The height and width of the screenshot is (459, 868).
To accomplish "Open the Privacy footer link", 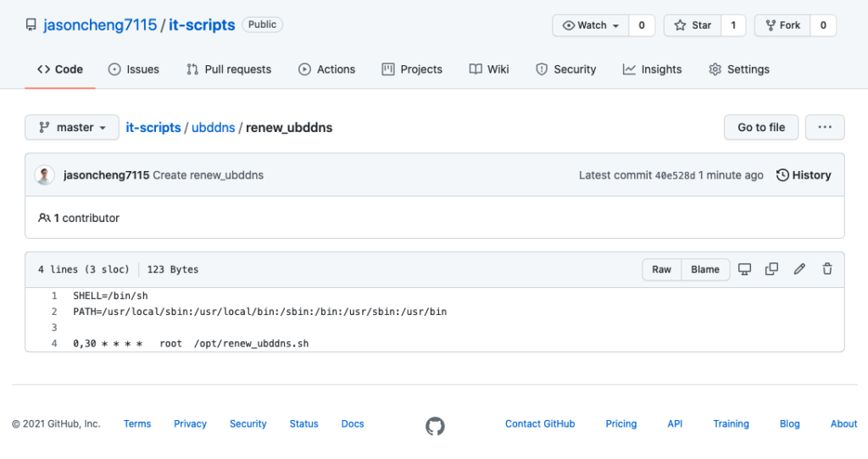I will tap(190, 423).
